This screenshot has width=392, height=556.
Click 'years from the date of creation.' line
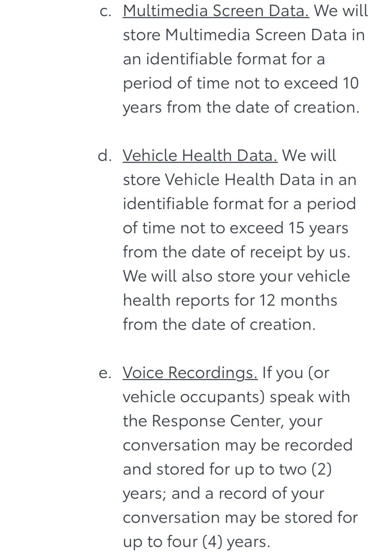coord(241,108)
